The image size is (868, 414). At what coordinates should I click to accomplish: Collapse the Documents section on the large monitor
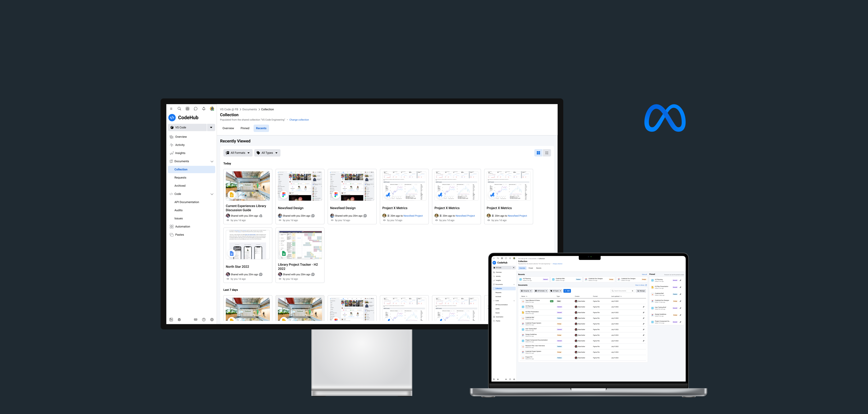(212, 161)
